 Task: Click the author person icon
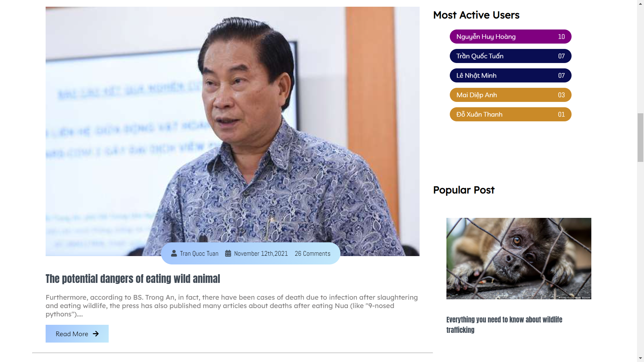(x=174, y=253)
